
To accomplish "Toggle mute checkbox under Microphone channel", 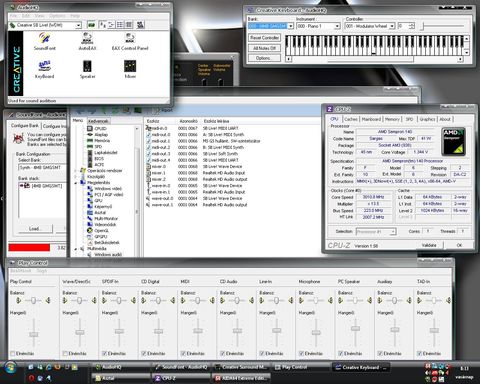I will pyautogui.click(x=301, y=353).
